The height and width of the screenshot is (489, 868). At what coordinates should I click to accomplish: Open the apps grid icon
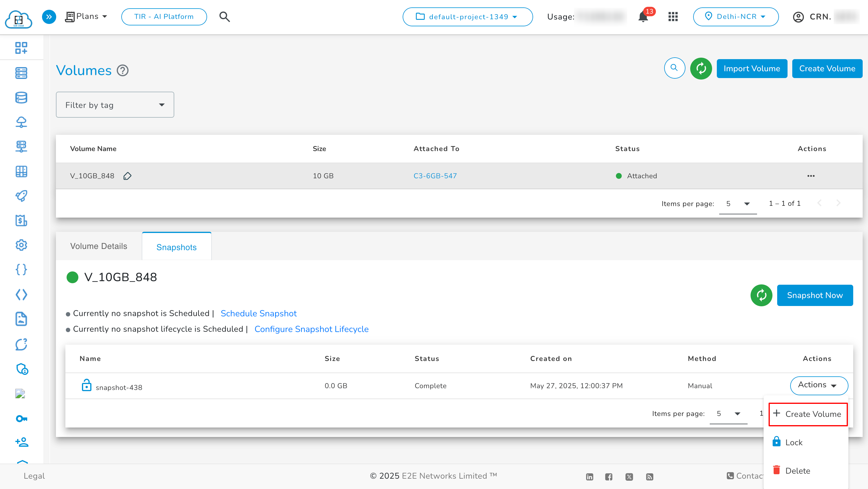(x=673, y=17)
